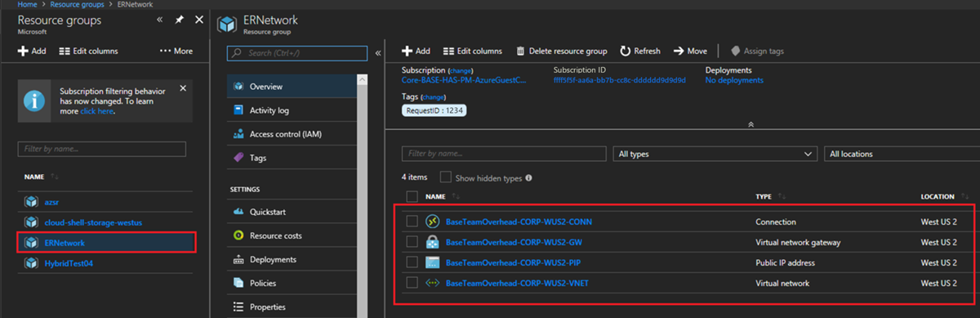Open the No deployments link
This screenshot has width=980, height=318.
734,80
